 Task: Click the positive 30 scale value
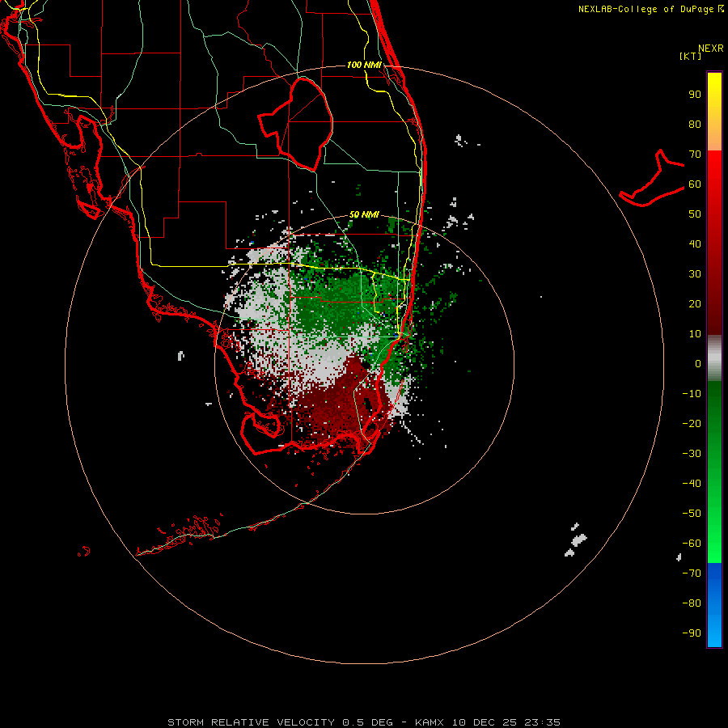pos(695,274)
